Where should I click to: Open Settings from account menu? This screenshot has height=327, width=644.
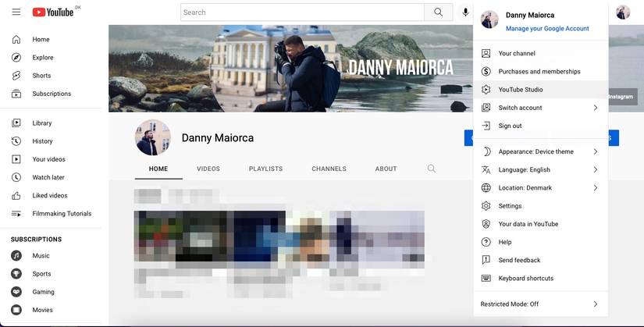540,206
